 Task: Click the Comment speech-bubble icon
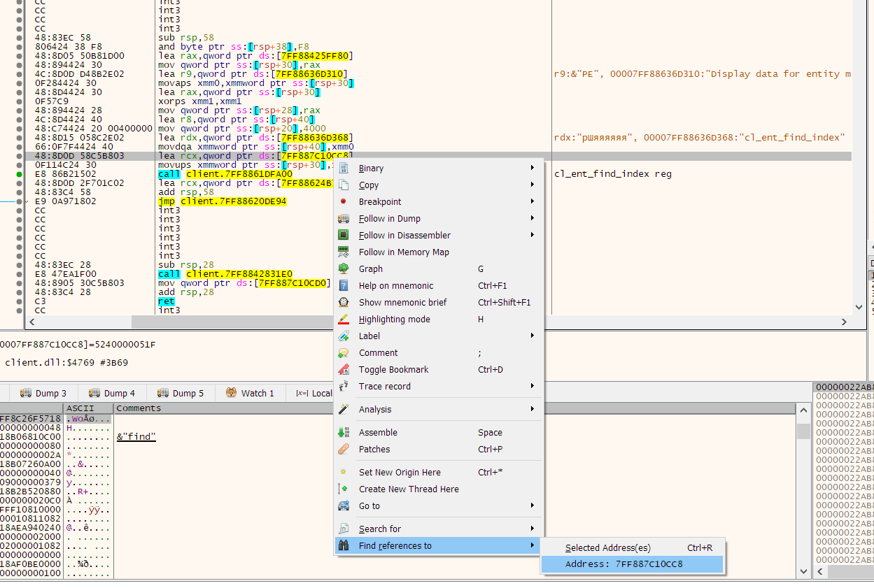[344, 352]
